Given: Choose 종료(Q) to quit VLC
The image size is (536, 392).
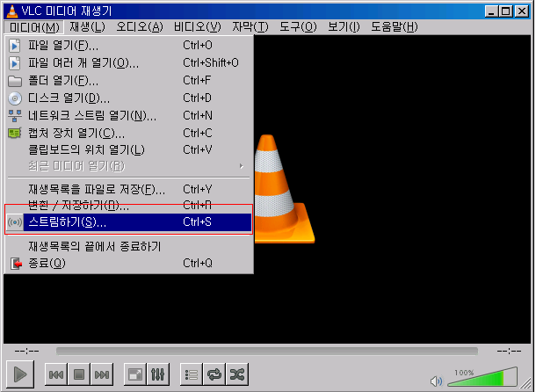Looking at the screenshot, I should pos(129,264).
